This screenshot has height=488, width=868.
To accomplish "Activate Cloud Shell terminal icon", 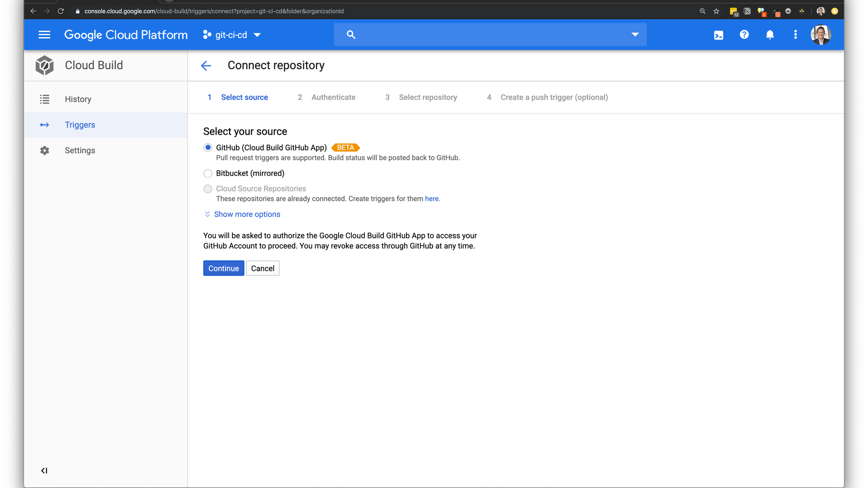I will point(718,35).
